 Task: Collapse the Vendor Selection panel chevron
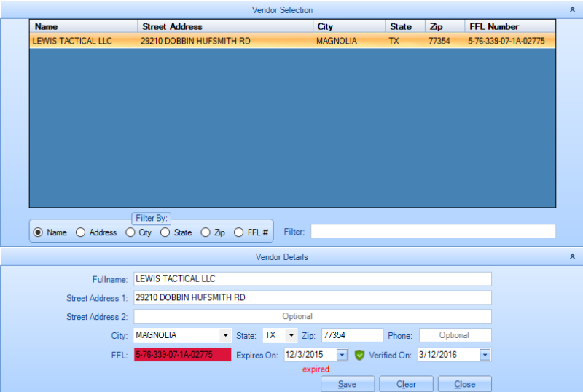[572, 9]
